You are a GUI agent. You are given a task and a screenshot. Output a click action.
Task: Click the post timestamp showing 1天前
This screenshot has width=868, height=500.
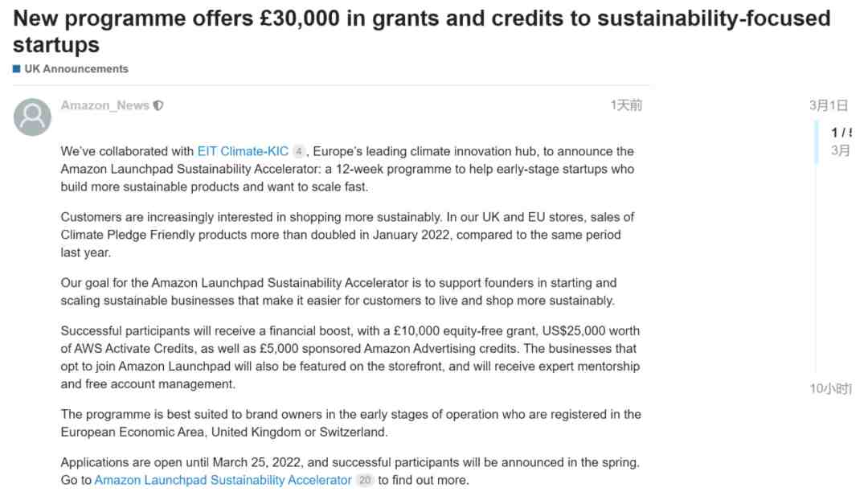(x=626, y=105)
